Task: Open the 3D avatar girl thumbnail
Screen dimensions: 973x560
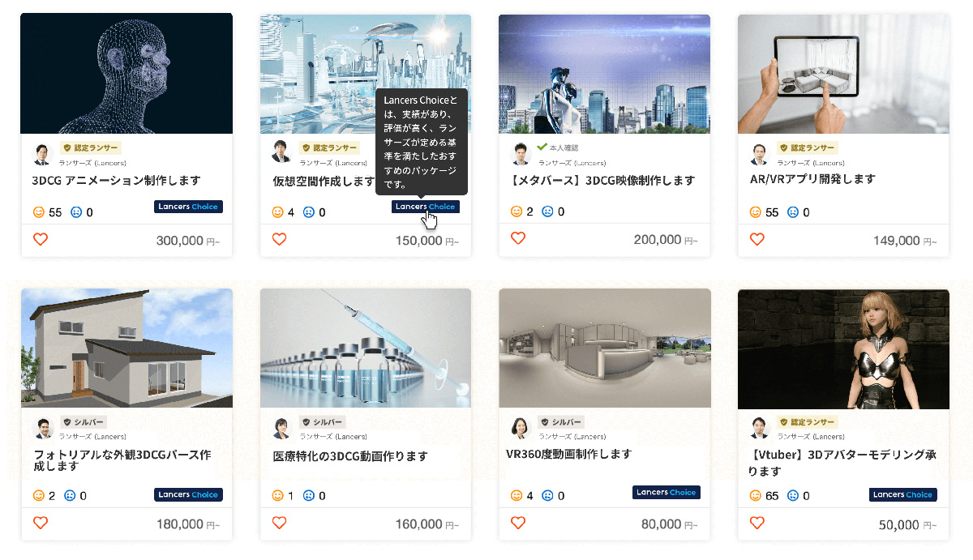Action: [843, 348]
